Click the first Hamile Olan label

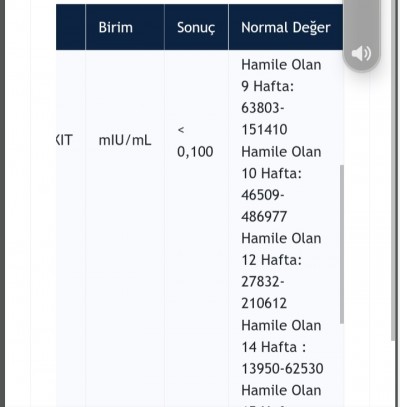[281, 65]
